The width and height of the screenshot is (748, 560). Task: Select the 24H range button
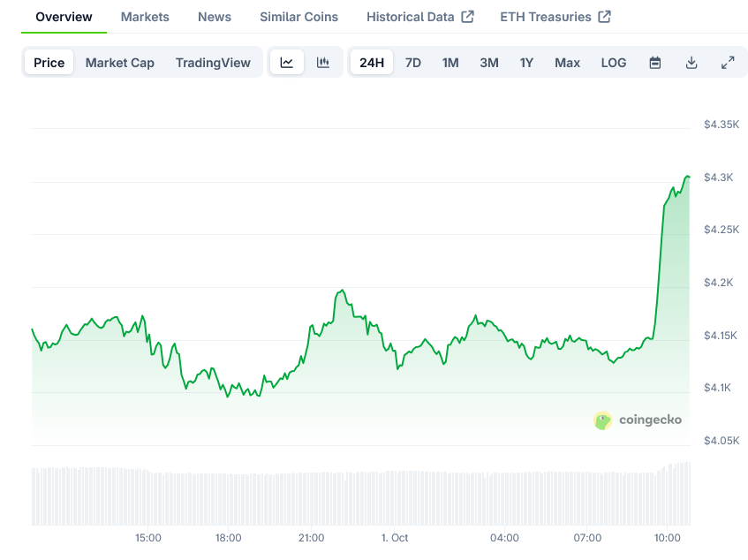point(371,62)
